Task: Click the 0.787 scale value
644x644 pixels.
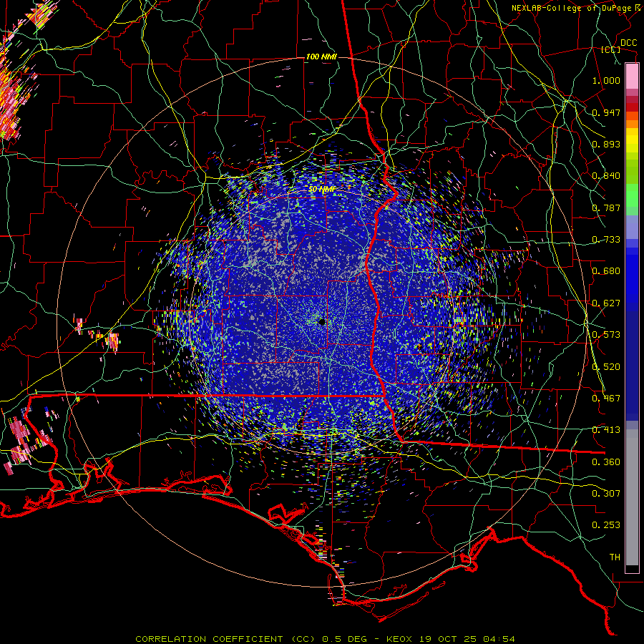Action: click(606, 208)
